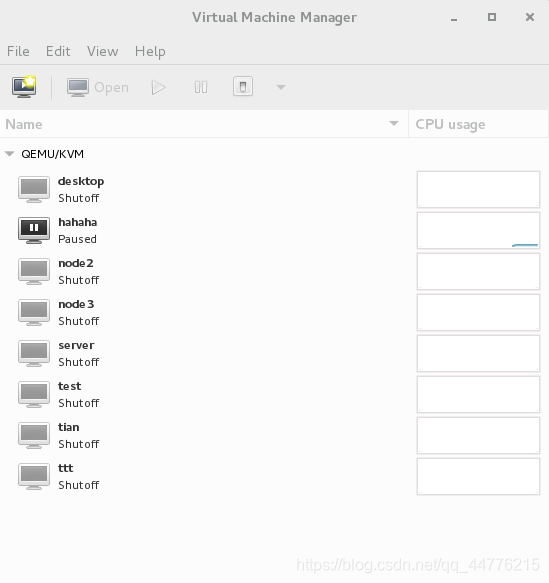Click the Create new virtual machine icon
Screen dimensions: 549x583
pos(24,87)
